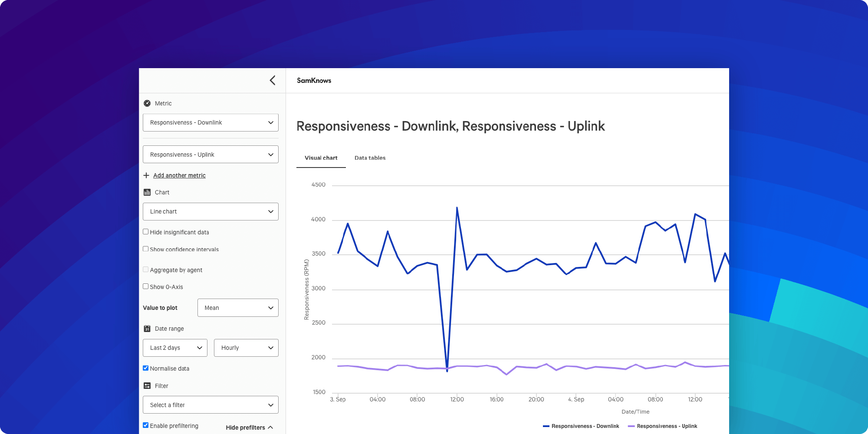Click the Date range calendar icon

click(x=147, y=329)
